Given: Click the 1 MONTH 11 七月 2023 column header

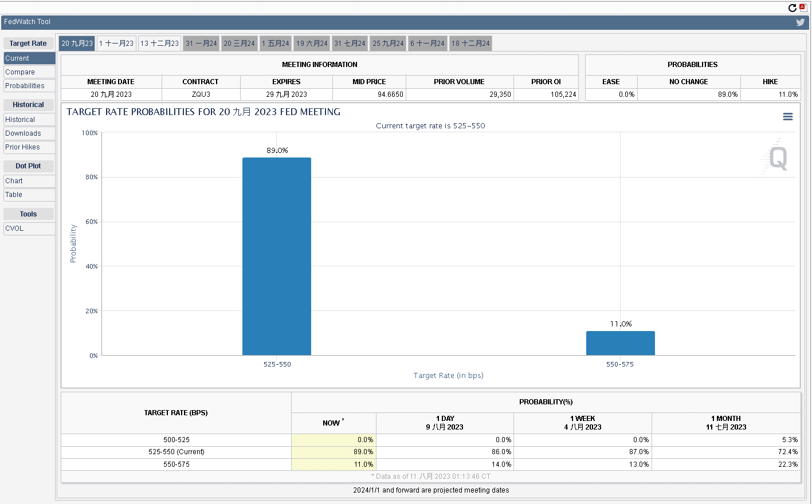Looking at the screenshot, I should coord(726,423).
